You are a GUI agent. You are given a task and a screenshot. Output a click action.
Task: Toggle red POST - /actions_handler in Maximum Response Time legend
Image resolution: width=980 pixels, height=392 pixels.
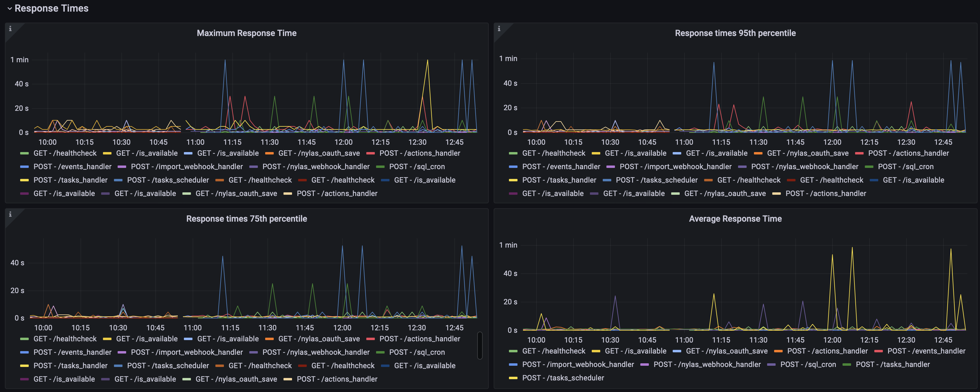[x=420, y=153]
